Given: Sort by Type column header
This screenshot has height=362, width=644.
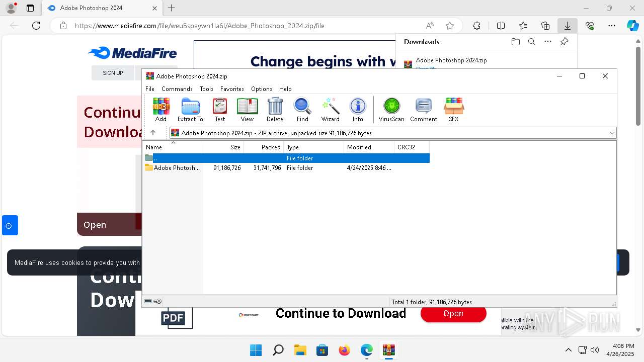Looking at the screenshot, I should (x=314, y=147).
